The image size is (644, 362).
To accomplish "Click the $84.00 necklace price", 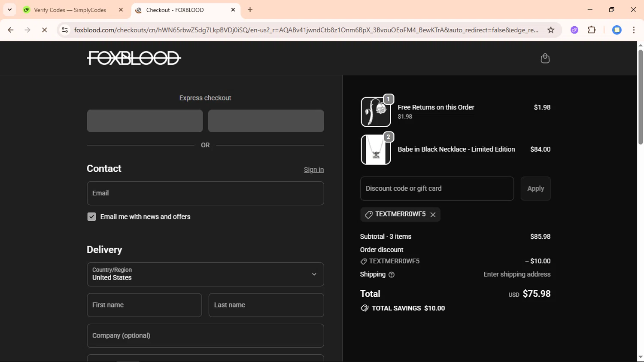I will coord(540,149).
